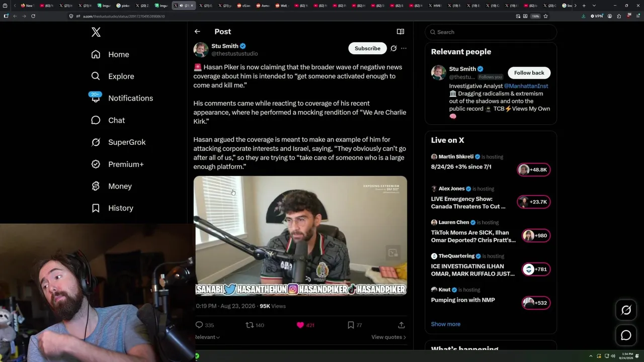Join Martin Shkreli's live with +48.8K listeners
The image size is (644, 362).
click(x=534, y=170)
